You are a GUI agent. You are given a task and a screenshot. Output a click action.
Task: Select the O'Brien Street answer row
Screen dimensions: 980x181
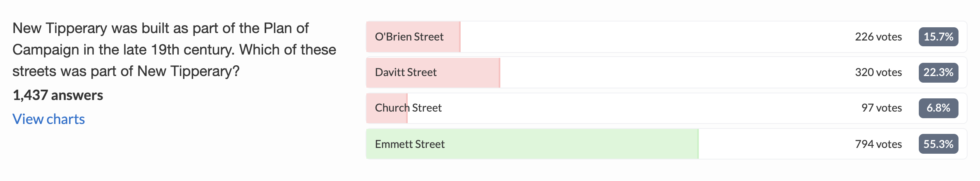tap(666, 37)
